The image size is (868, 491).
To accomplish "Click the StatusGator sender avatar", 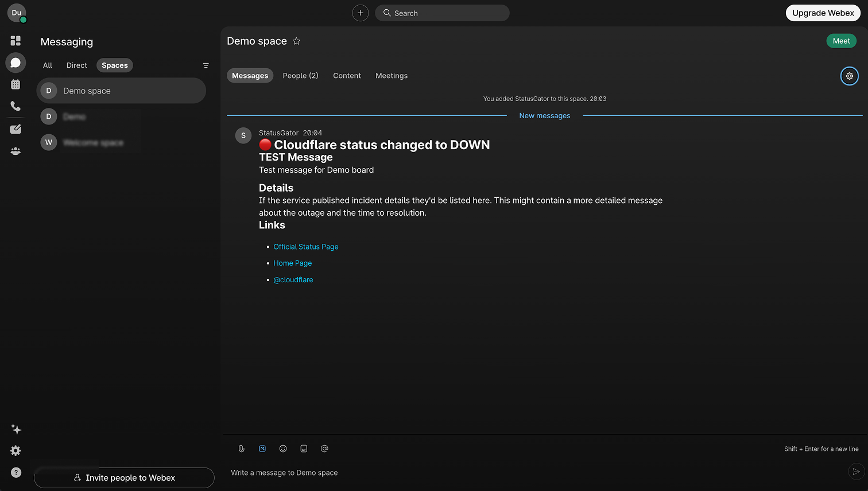I will click(x=243, y=135).
